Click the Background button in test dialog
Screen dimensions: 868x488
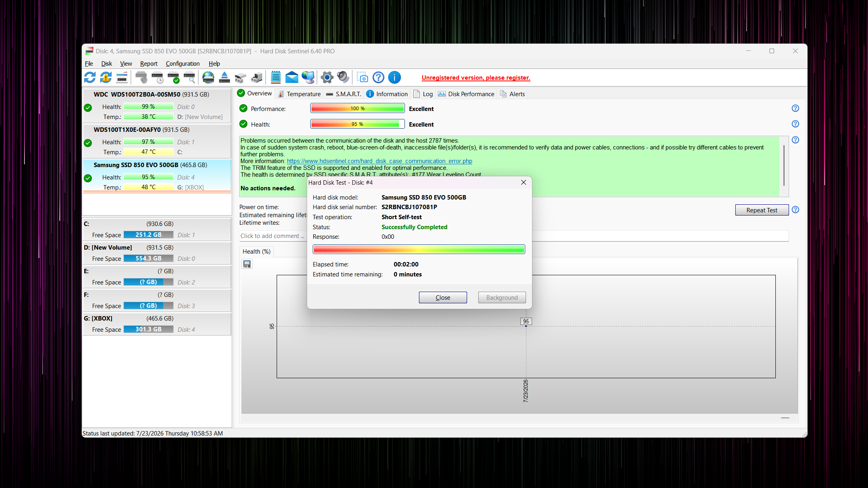tap(502, 297)
